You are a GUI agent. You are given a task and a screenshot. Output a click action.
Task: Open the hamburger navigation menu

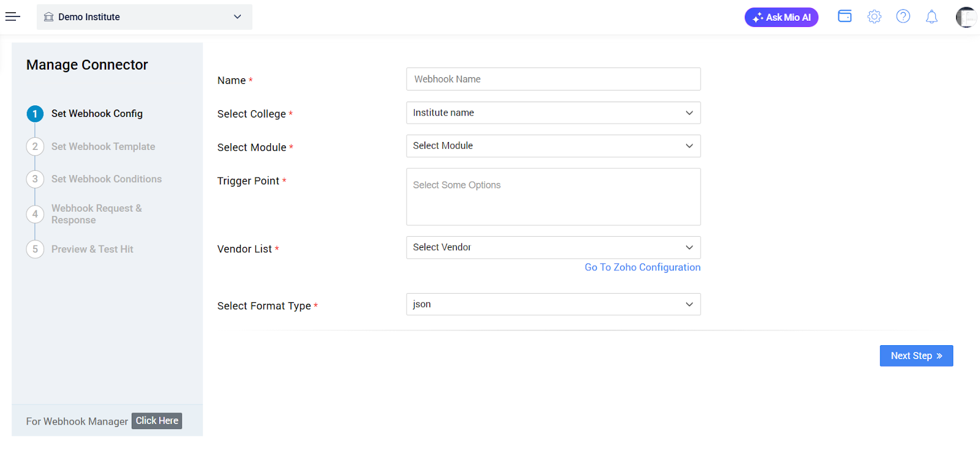pos(13,17)
